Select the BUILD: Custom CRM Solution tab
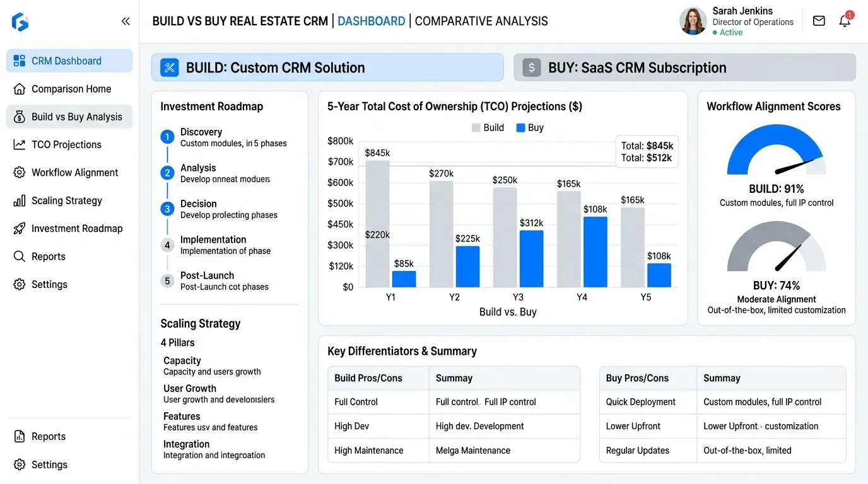 click(327, 67)
